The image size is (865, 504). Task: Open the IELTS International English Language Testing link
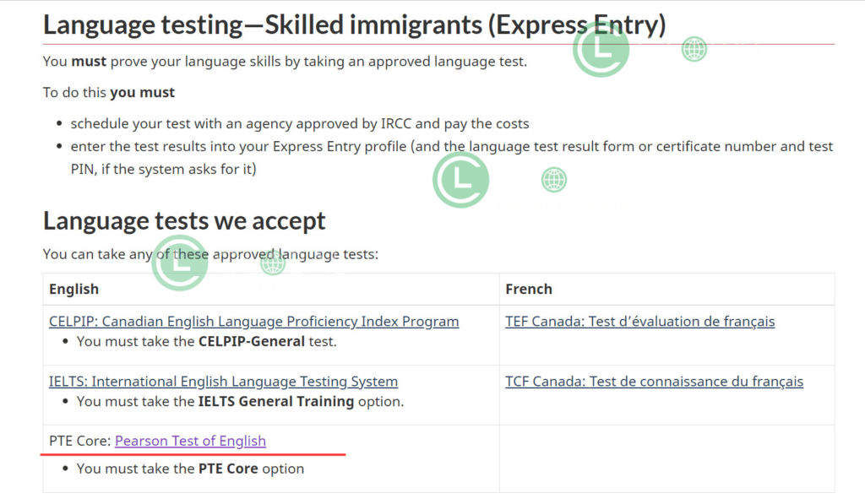point(223,382)
